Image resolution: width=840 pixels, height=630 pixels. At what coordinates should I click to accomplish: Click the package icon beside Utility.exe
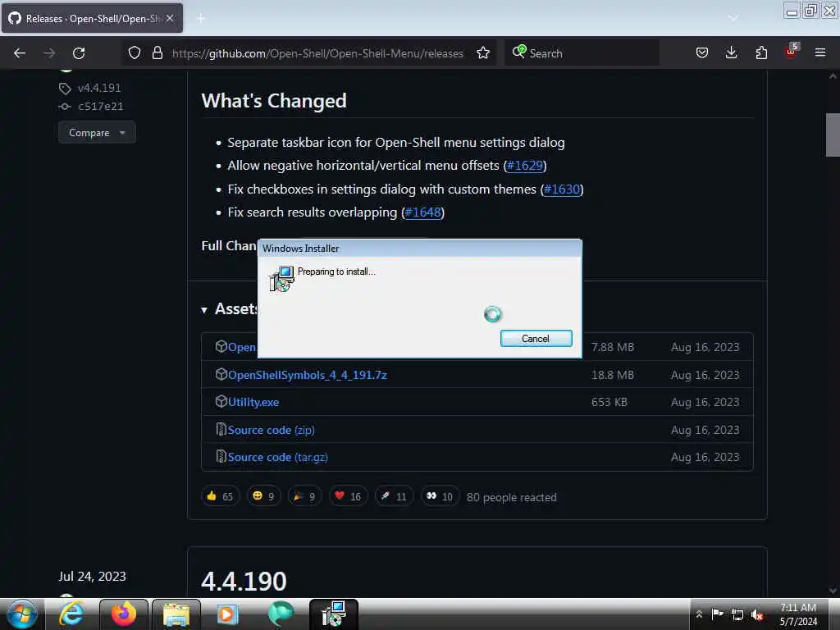(x=221, y=401)
